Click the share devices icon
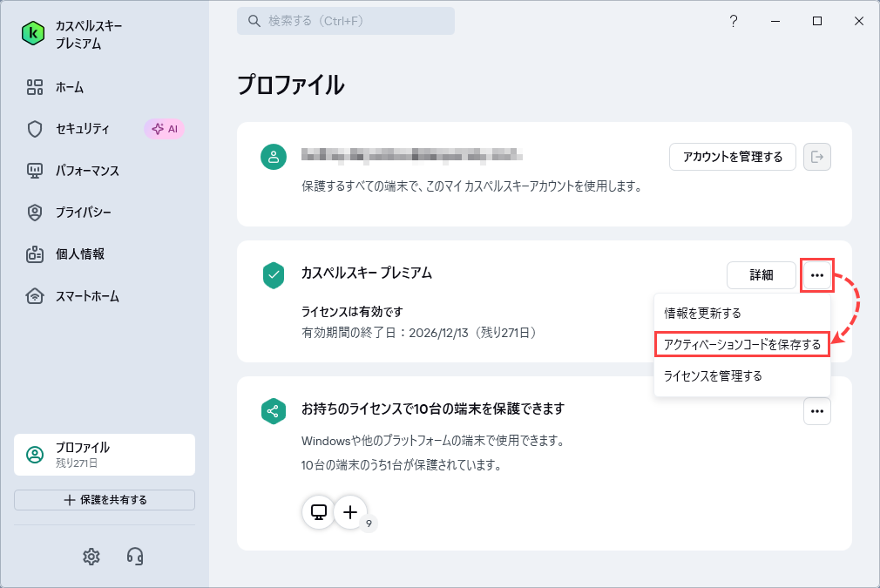The width and height of the screenshot is (880, 588). [x=274, y=411]
